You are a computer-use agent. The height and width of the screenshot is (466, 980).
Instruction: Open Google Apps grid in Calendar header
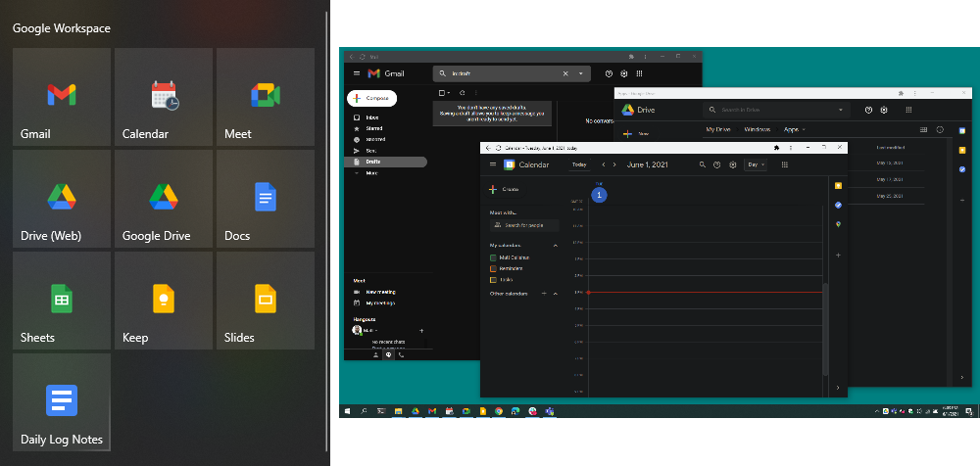[x=785, y=165]
